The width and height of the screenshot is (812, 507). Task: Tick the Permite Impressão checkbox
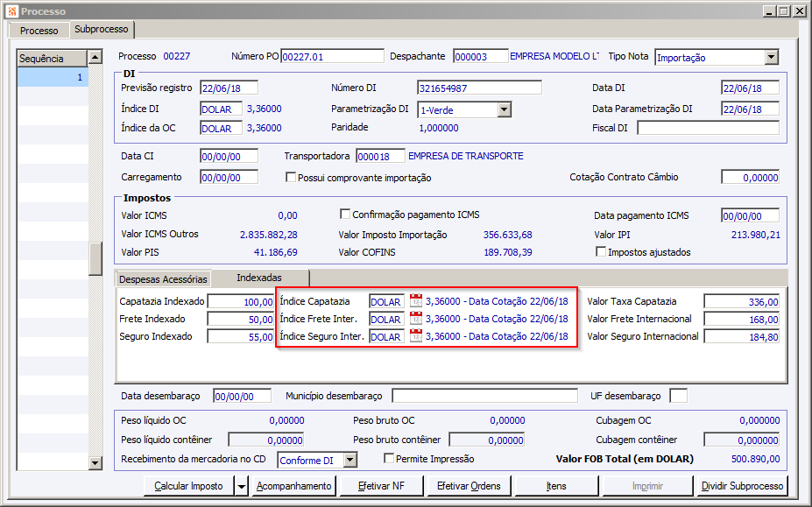point(390,459)
